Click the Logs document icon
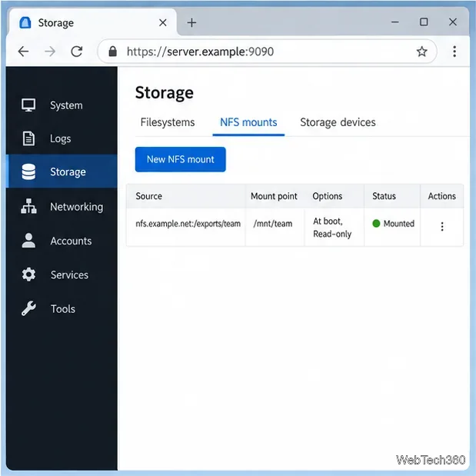The height and width of the screenshot is (476, 476). pos(28,138)
